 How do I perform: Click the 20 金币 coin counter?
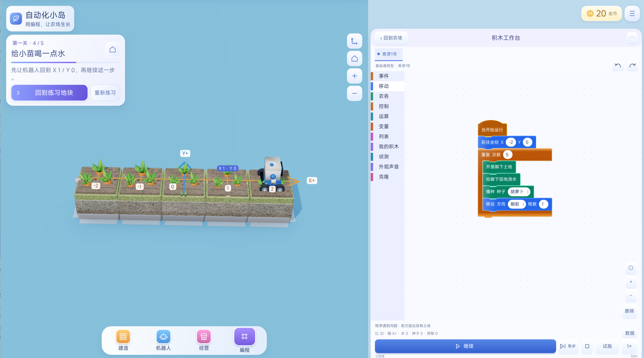click(x=602, y=13)
